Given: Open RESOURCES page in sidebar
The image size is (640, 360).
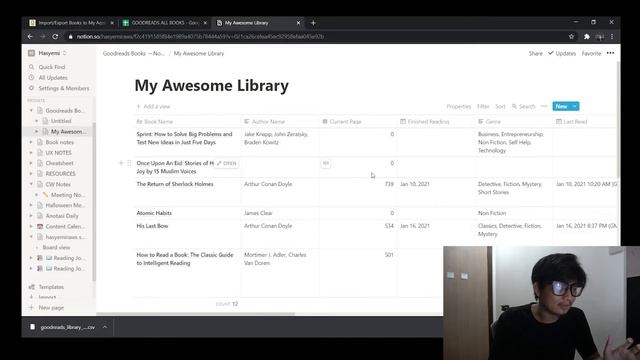Looking at the screenshot, I should pos(60,173).
